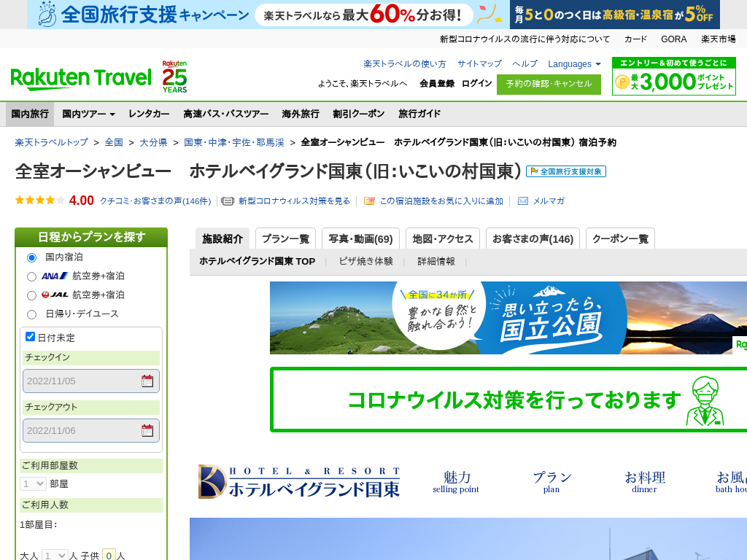This screenshot has height=560, width=747.
Task: Click 会員登録 link
Action: point(437,83)
